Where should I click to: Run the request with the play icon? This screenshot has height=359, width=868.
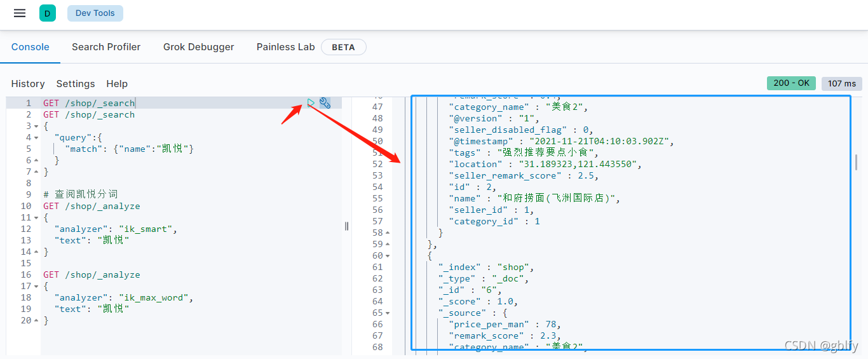[x=311, y=103]
